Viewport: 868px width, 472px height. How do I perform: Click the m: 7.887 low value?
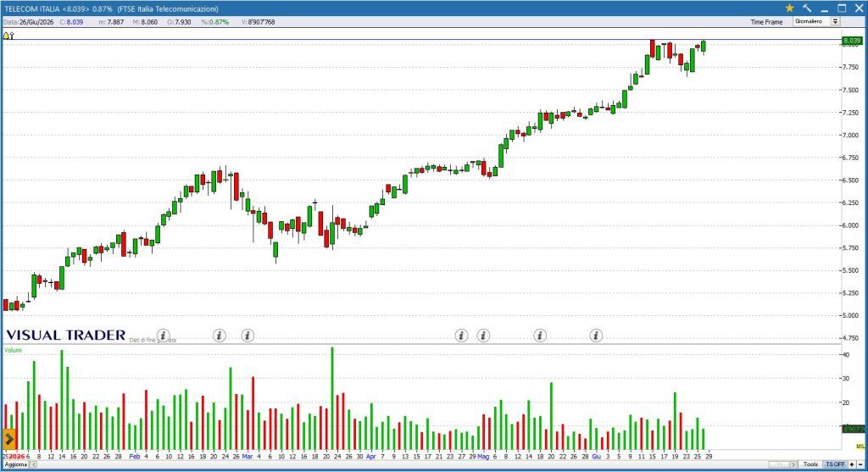tap(111, 22)
